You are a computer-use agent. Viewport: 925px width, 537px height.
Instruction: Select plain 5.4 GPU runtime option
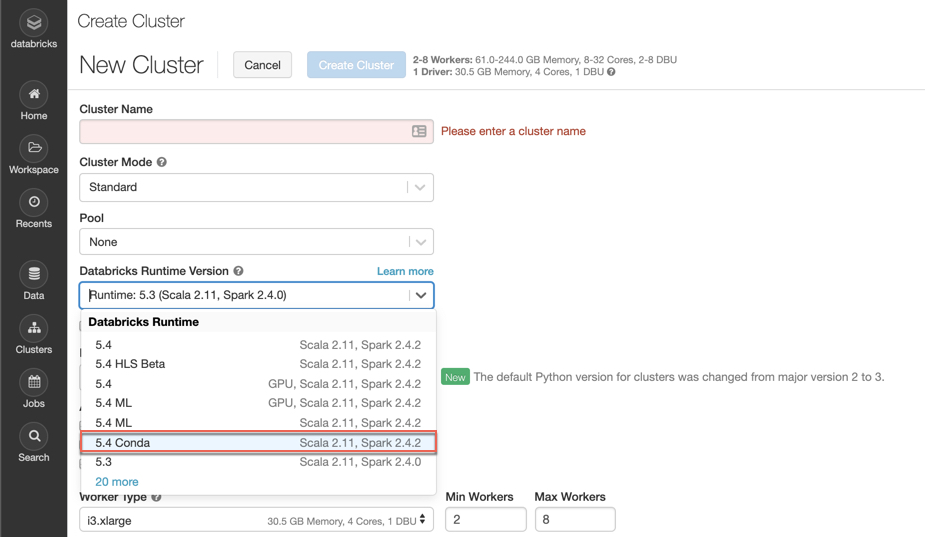click(258, 384)
